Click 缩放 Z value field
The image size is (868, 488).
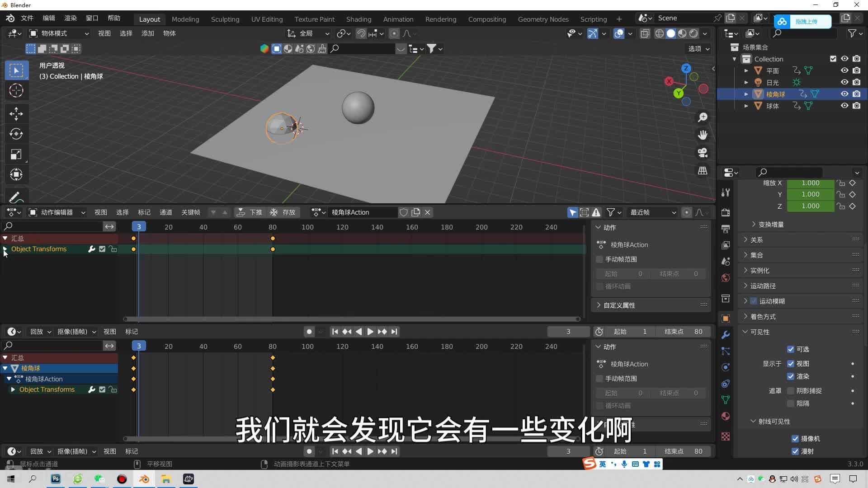(810, 206)
